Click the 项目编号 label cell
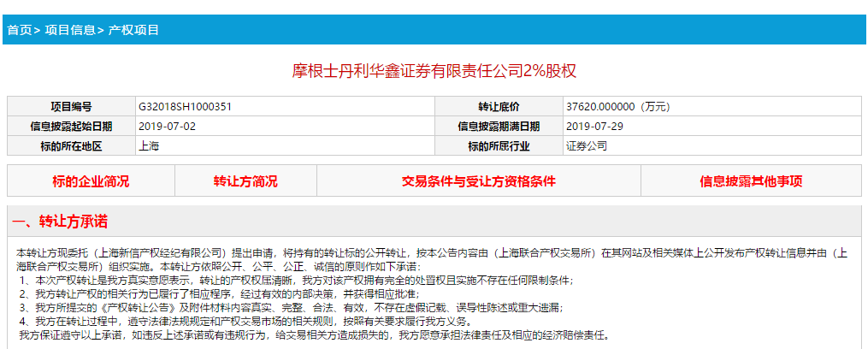868x349 pixels. (71, 107)
